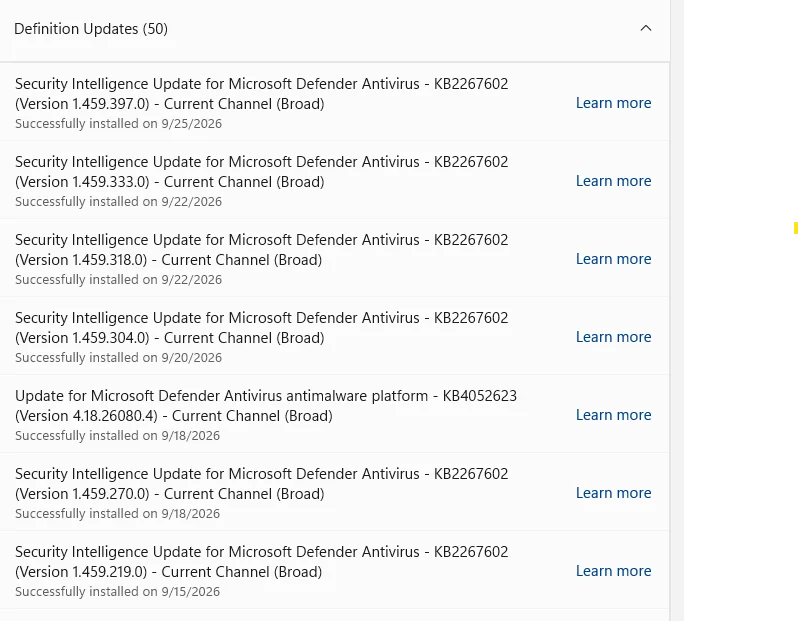Click install date under Version 4.18.26080.4
Screen dimensions: 799x621
tap(117, 436)
